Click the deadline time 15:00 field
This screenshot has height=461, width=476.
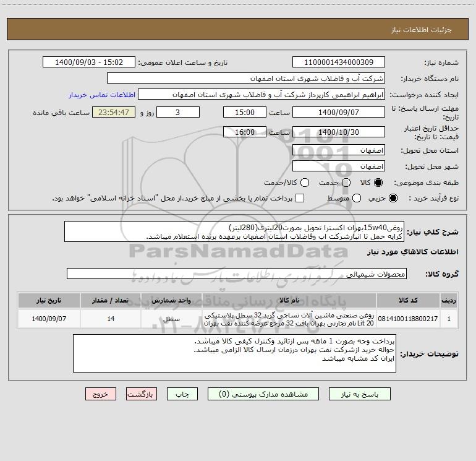[x=245, y=112]
